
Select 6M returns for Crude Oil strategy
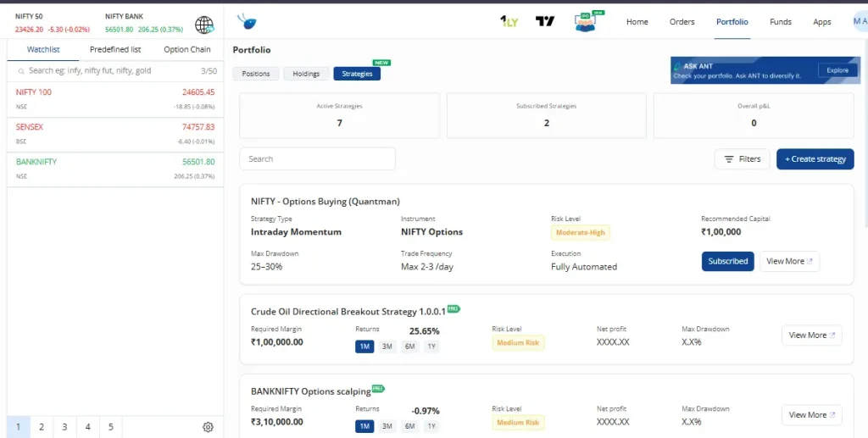pyautogui.click(x=409, y=347)
